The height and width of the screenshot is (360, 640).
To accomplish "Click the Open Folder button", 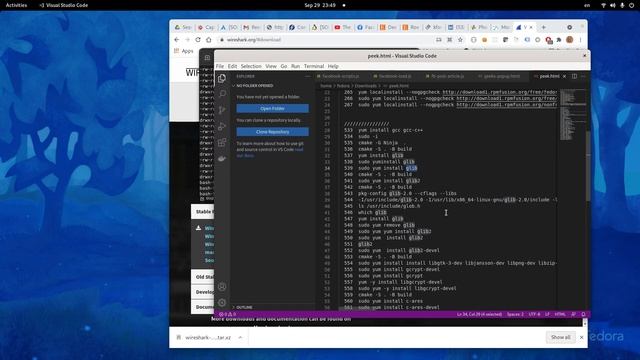I will (x=273, y=109).
